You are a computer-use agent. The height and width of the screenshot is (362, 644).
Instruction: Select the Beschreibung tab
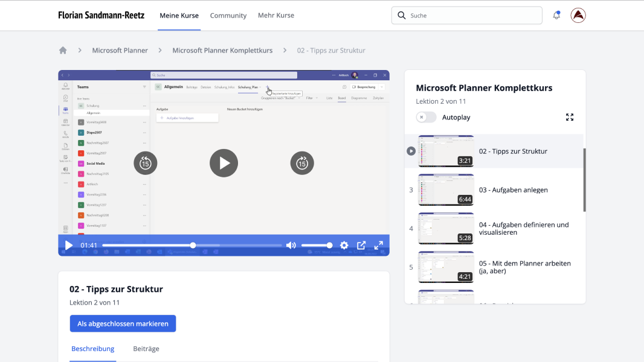[93, 349]
